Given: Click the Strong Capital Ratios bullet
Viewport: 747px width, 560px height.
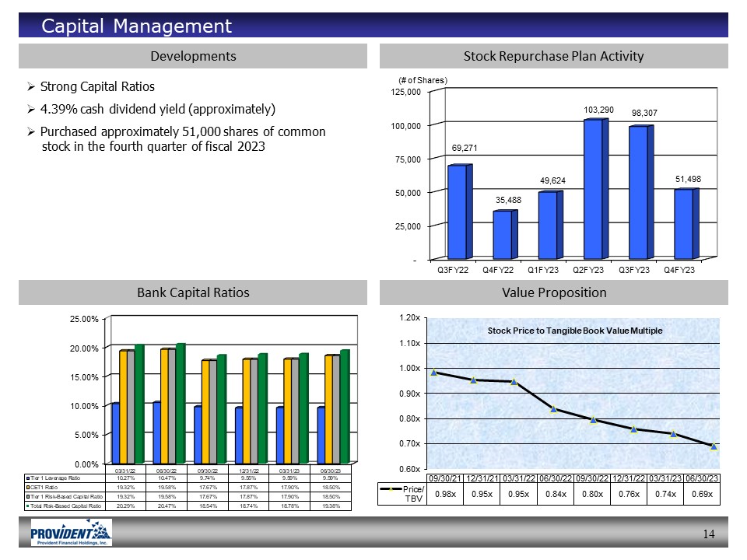Looking at the screenshot, I should pyautogui.click(x=97, y=86).
